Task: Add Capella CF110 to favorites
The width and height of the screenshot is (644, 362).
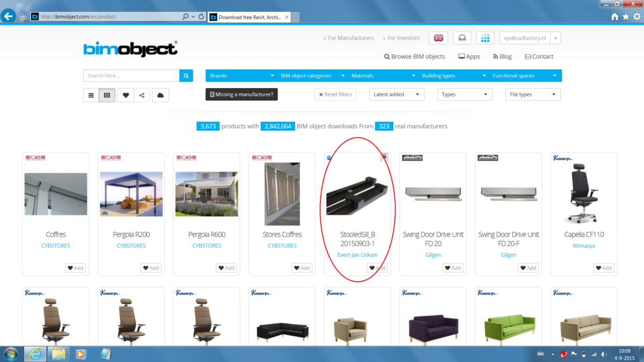Action: click(x=604, y=268)
